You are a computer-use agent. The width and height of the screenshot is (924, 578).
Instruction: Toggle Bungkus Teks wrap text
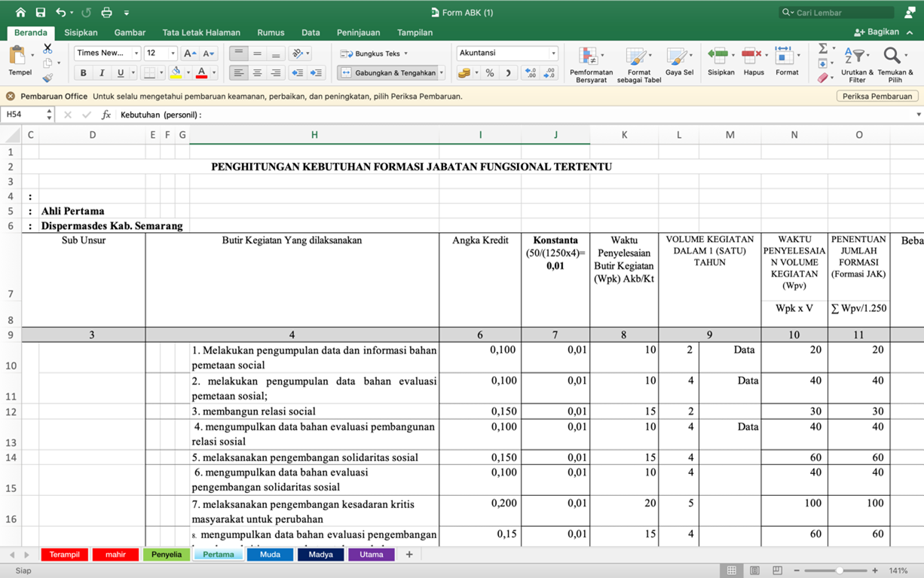point(374,54)
